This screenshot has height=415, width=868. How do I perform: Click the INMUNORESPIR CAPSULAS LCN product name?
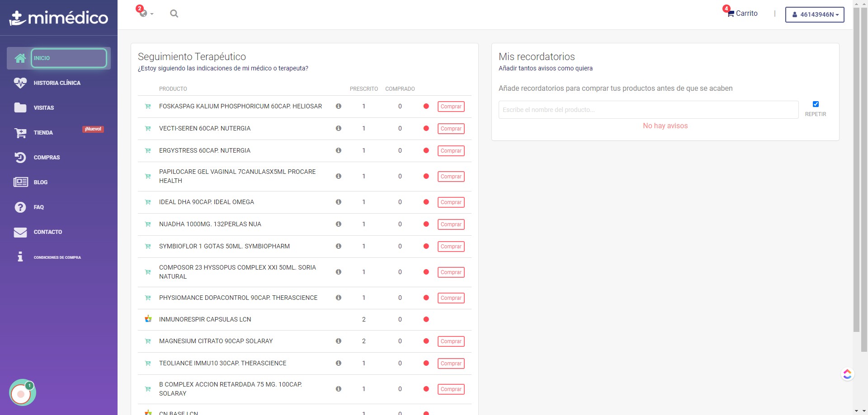[205, 319]
